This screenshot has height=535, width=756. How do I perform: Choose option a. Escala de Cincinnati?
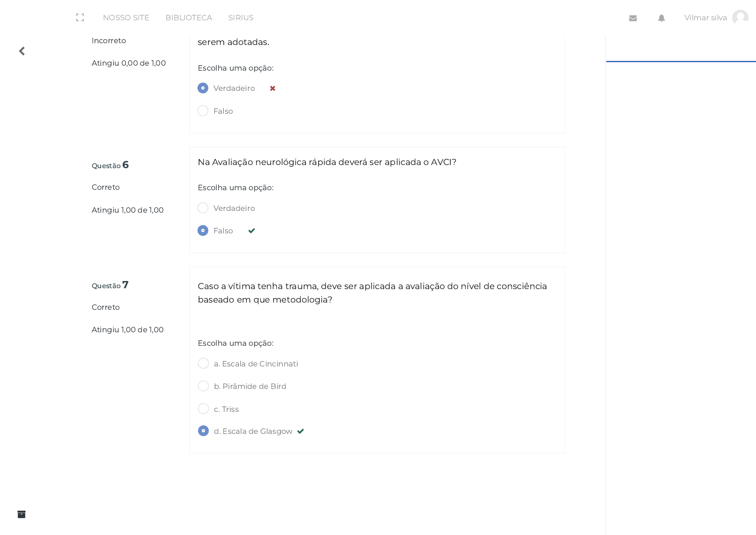tap(204, 363)
